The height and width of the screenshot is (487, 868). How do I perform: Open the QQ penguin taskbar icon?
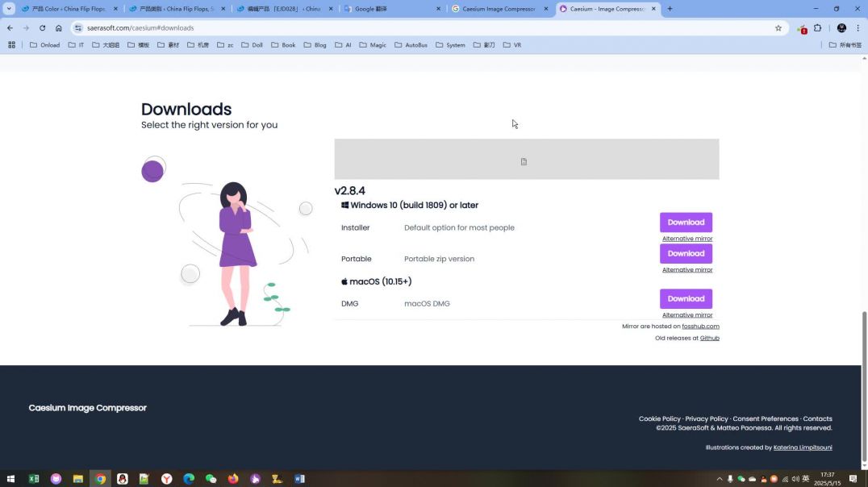point(123,479)
